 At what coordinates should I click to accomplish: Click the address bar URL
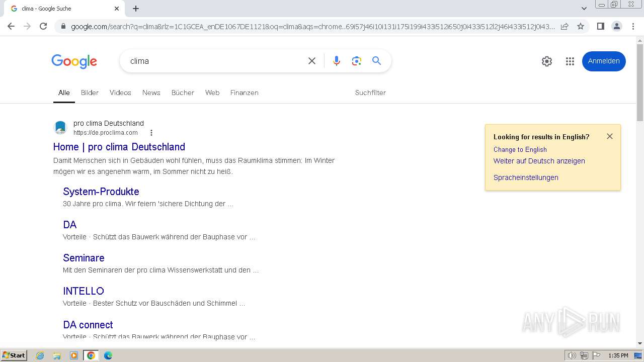coord(312,27)
